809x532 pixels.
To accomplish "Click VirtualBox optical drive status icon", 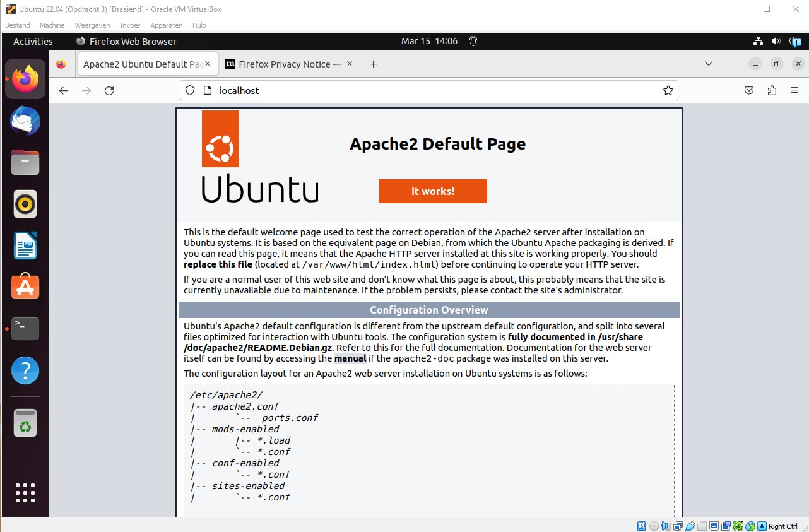I will tap(654, 526).
